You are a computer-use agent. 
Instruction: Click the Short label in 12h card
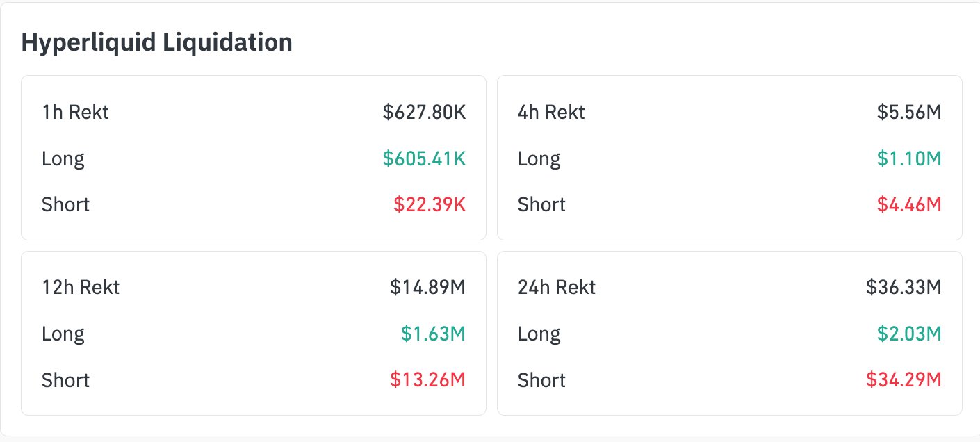click(x=65, y=380)
